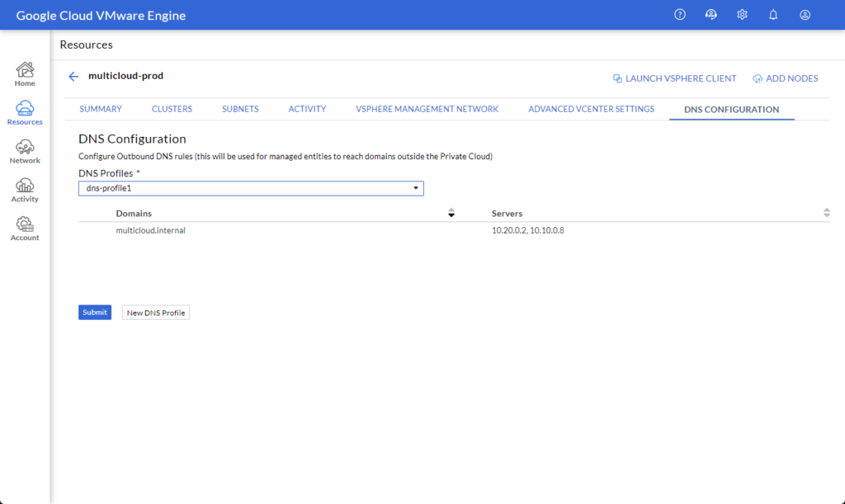
Task: Open the settings gear icon
Action: point(742,15)
